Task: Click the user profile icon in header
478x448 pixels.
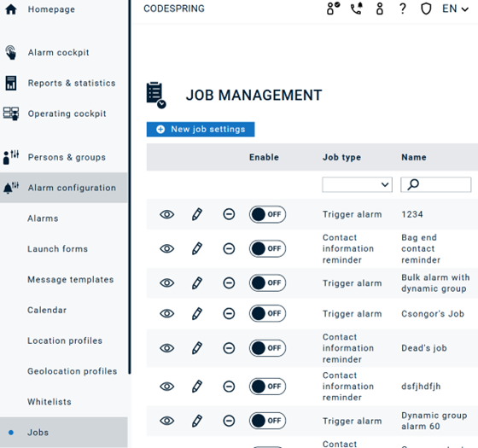Action: 380,9
